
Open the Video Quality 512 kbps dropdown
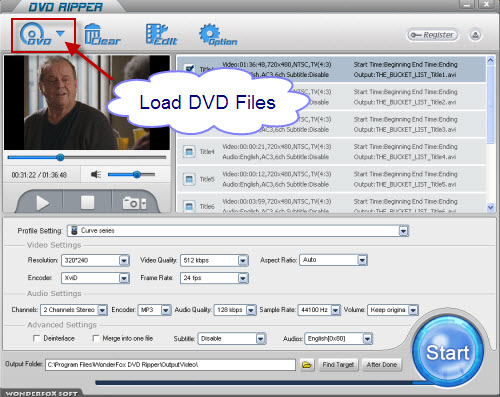(243, 260)
